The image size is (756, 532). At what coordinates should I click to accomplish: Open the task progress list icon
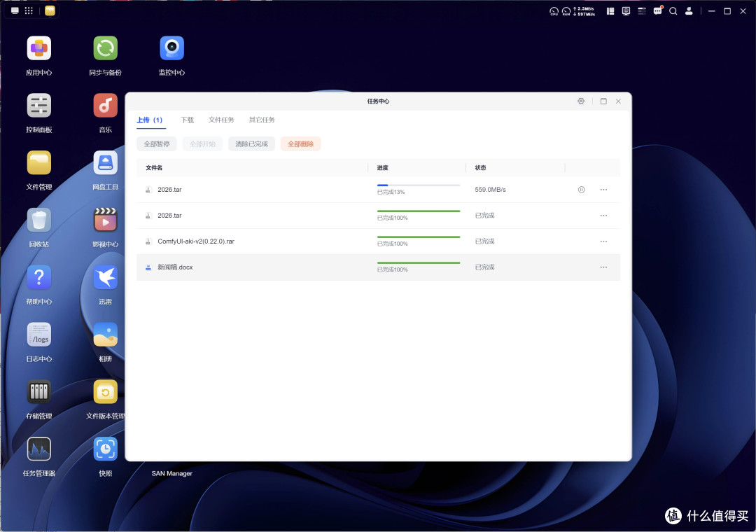(642, 11)
